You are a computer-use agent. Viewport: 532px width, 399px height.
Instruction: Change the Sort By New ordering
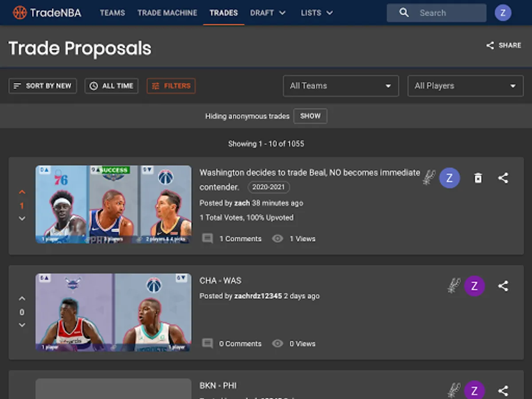[x=43, y=86]
